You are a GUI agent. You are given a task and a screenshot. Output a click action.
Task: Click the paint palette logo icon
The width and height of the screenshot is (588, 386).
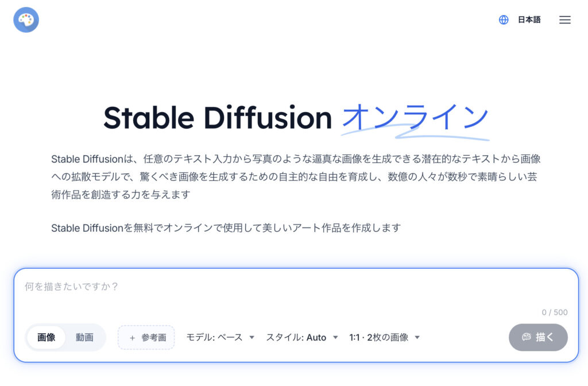pyautogui.click(x=26, y=20)
